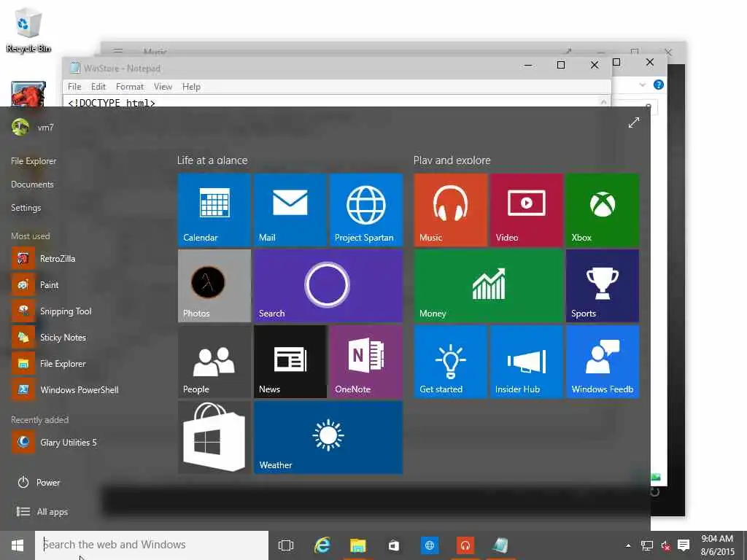Click the Windows Start button

pyautogui.click(x=18, y=545)
